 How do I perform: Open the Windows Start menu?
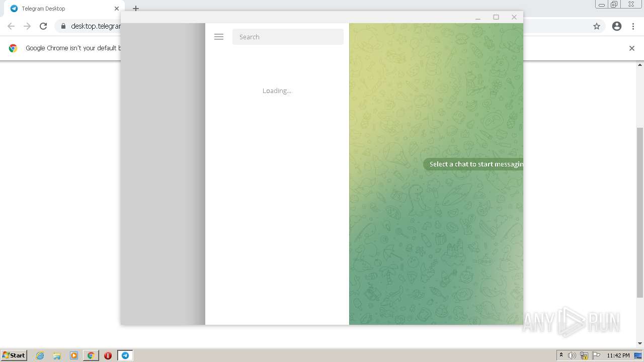pos(14,355)
